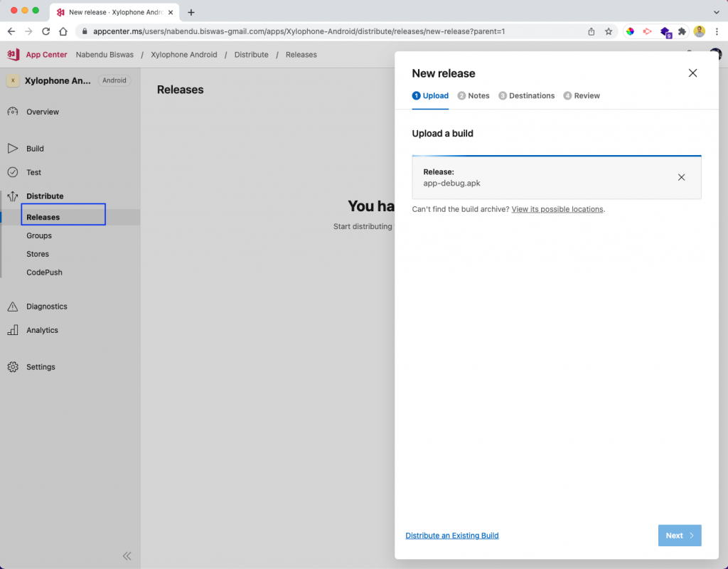Click the Settings sidebar label
The height and width of the screenshot is (569, 728).
[x=41, y=366]
